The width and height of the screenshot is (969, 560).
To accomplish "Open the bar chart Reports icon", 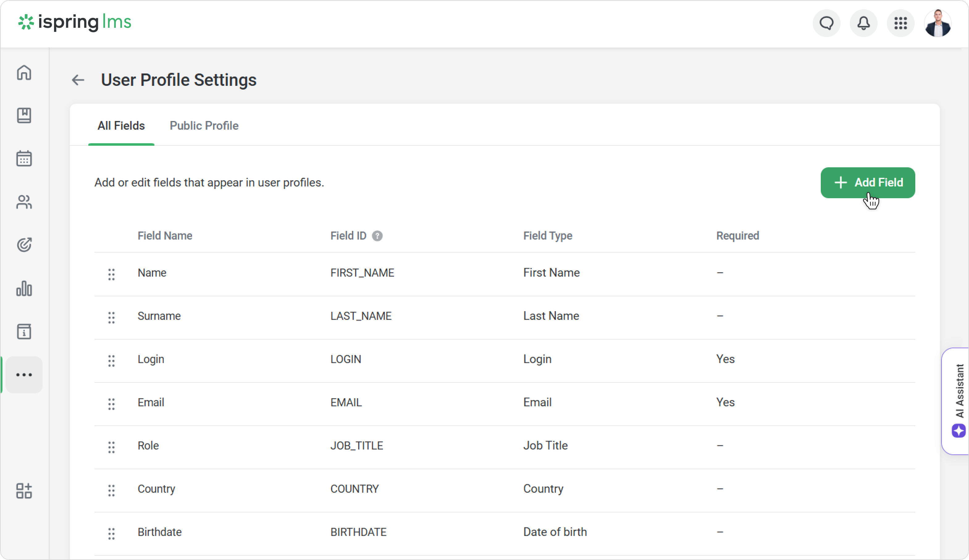I will tap(24, 288).
